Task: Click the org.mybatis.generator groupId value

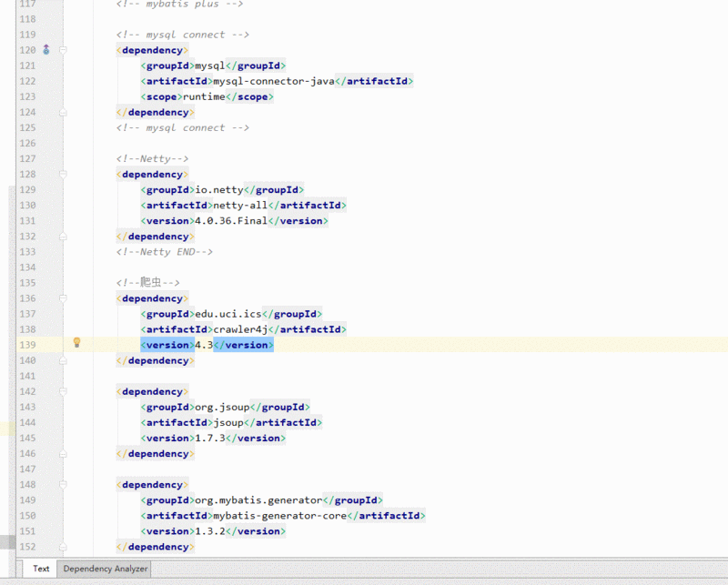Action: (258, 500)
